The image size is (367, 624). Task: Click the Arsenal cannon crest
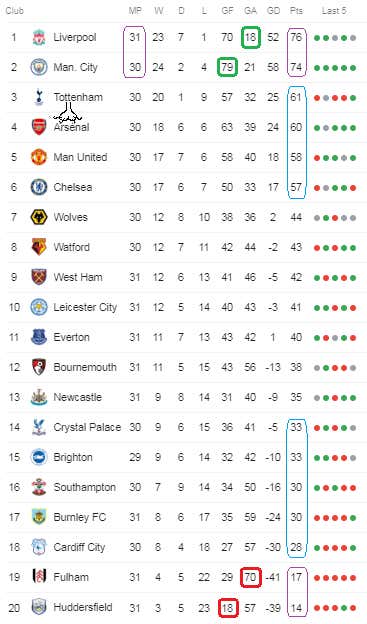pyautogui.click(x=39, y=127)
